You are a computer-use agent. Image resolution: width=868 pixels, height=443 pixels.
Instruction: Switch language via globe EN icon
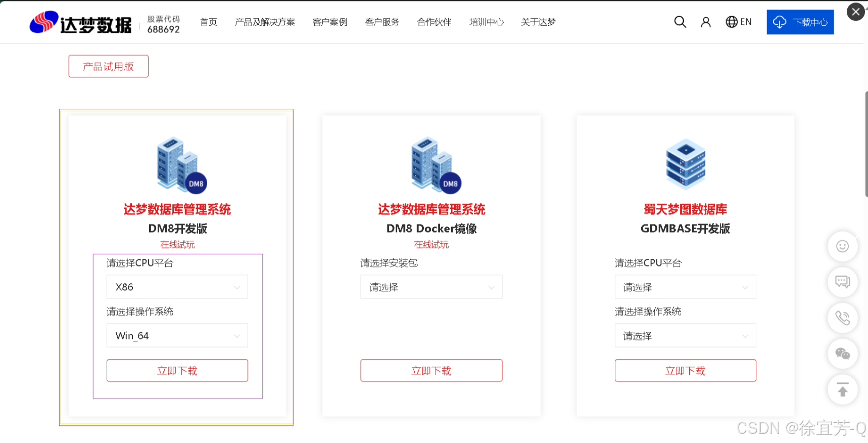tap(739, 22)
